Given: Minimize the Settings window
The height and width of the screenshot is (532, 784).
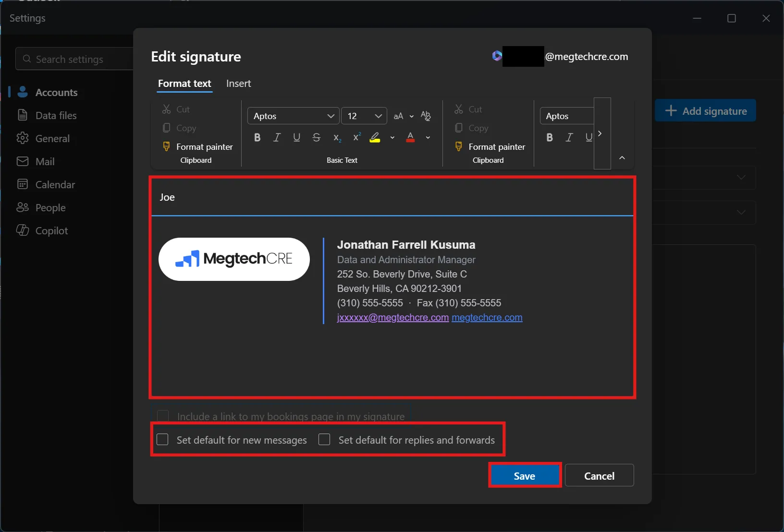Looking at the screenshot, I should pyautogui.click(x=697, y=18).
